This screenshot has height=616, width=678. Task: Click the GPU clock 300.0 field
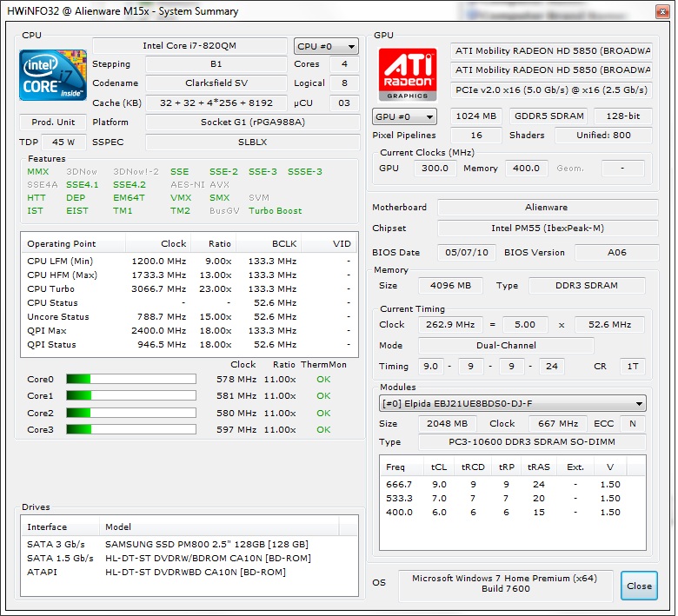(x=435, y=169)
